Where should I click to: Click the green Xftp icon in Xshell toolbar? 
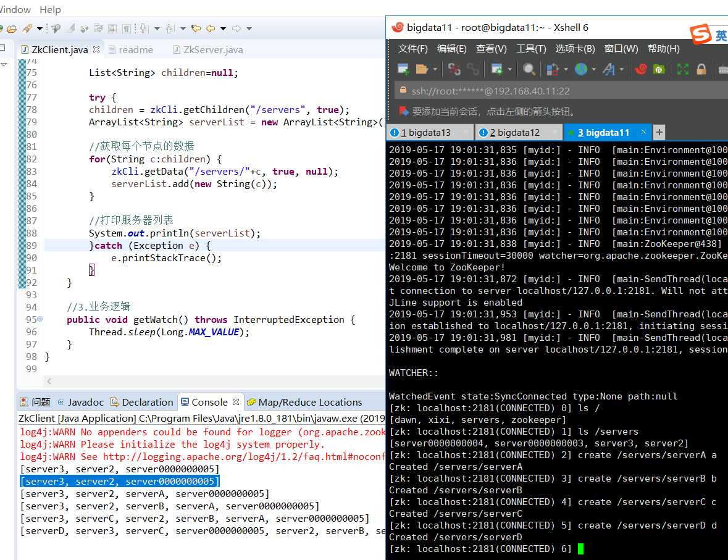(659, 70)
